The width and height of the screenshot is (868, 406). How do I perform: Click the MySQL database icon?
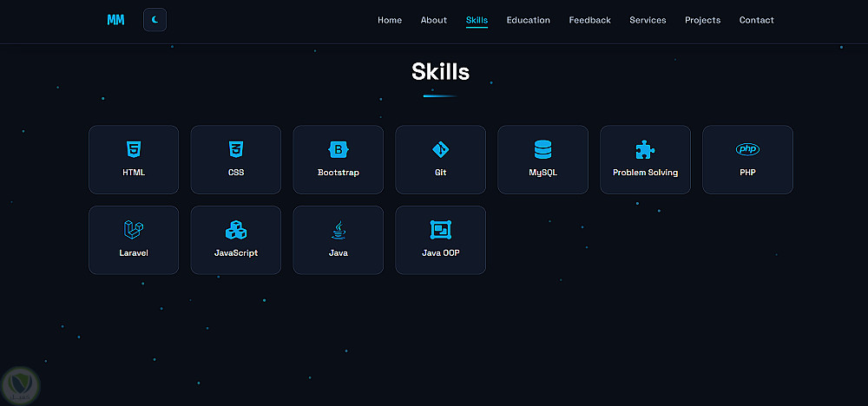point(543,149)
